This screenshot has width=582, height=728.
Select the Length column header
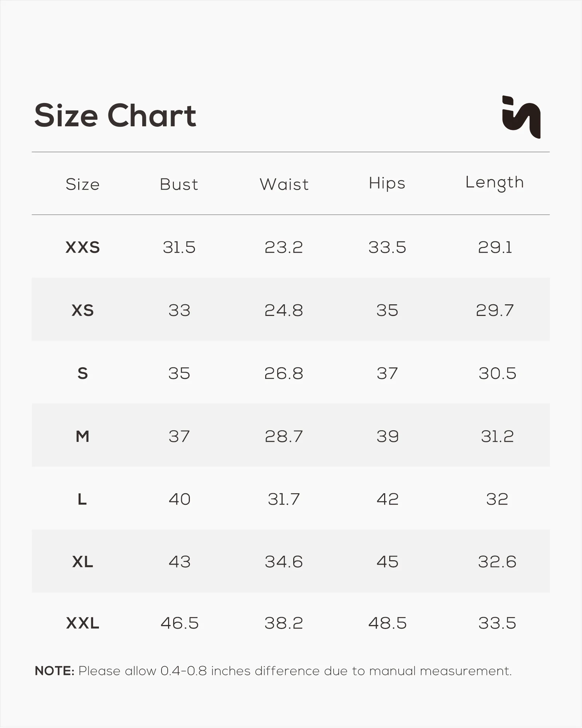click(x=495, y=183)
